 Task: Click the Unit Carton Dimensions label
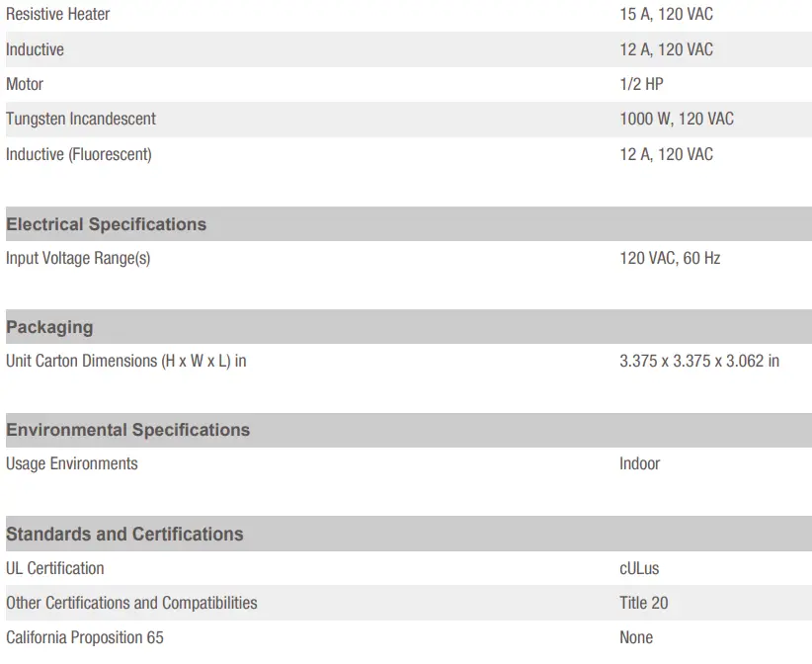(126, 361)
